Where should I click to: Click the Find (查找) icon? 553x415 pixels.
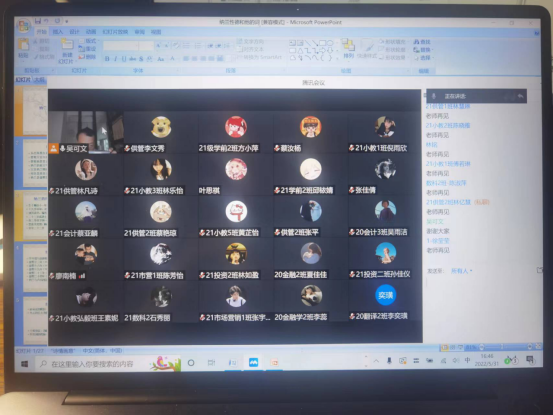point(423,42)
